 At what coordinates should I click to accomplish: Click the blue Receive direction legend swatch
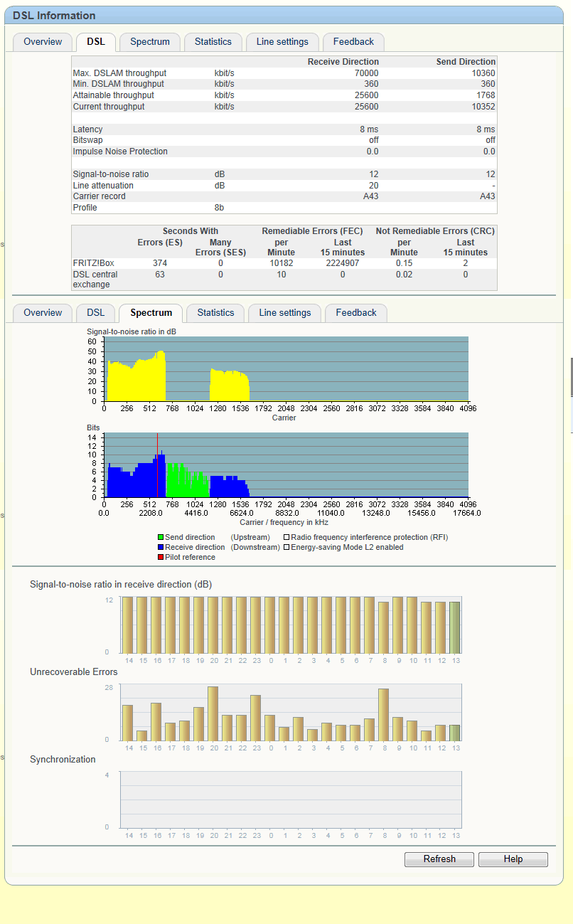click(x=161, y=548)
